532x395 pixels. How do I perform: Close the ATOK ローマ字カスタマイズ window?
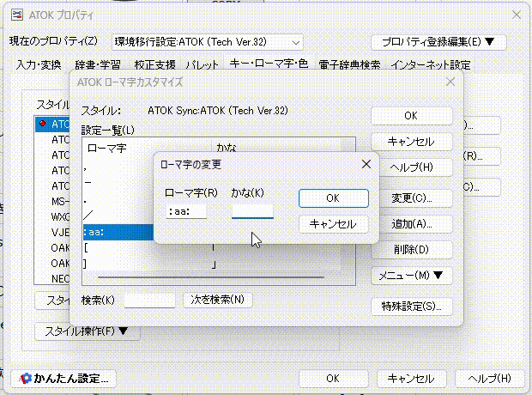tap(450, 82)
